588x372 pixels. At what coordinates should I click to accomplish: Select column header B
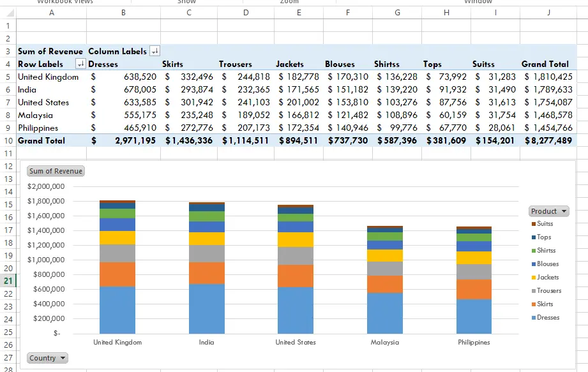[x=123, y=11]
